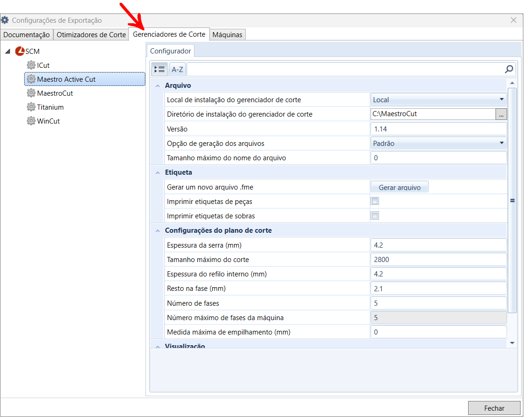Select Maestro Active Cut in the tree
Screen dimensions: 528x420
tap(85, 79)
